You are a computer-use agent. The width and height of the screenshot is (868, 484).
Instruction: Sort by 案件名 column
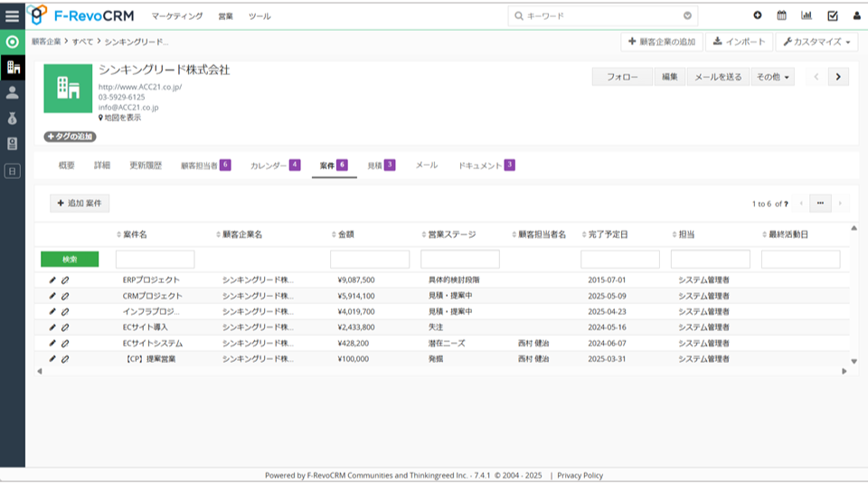(132, 235)
